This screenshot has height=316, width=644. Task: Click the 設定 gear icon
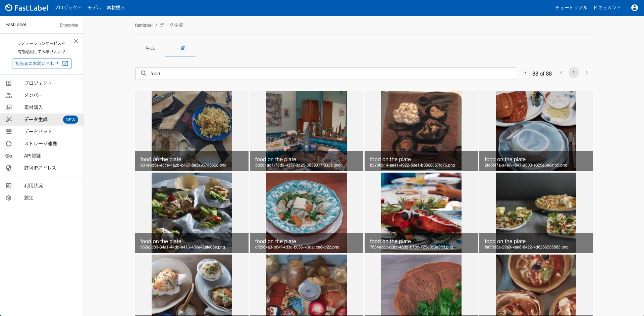9,198
